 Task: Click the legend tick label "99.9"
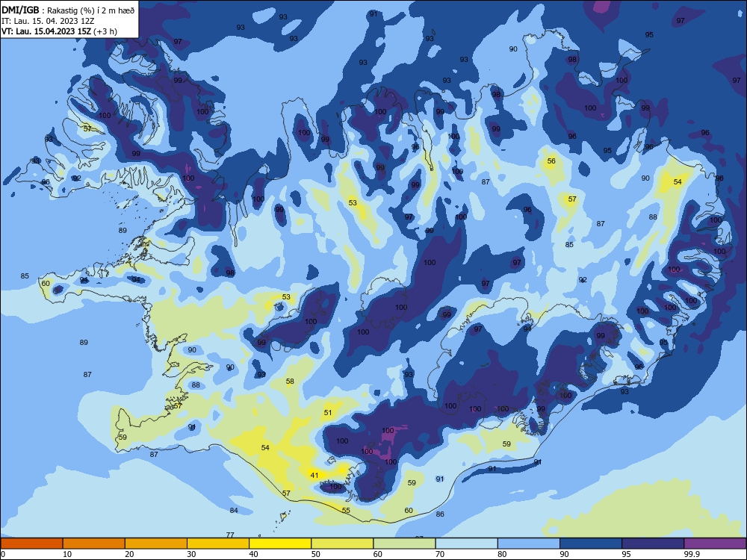(691, 554)
